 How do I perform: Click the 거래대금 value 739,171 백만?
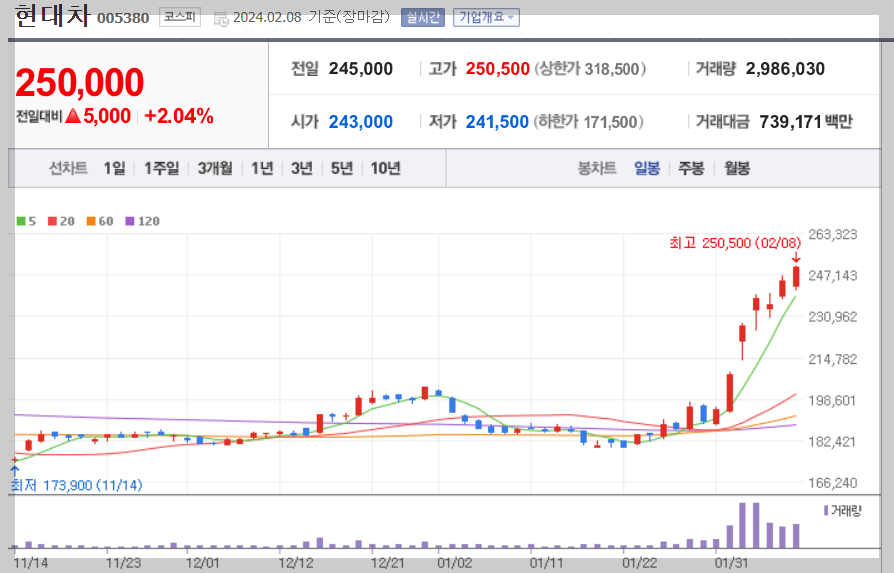tap(806, 122)
